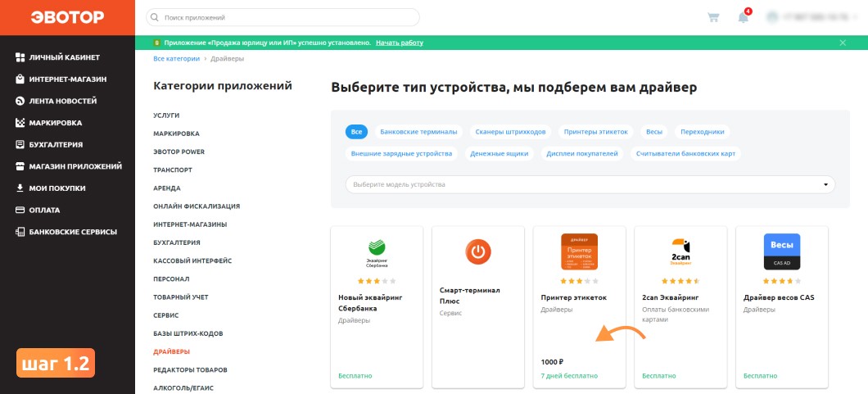Open the Интернет-магазины category
The width and height of the screenshot is (868, 394).
pos(190,224)
